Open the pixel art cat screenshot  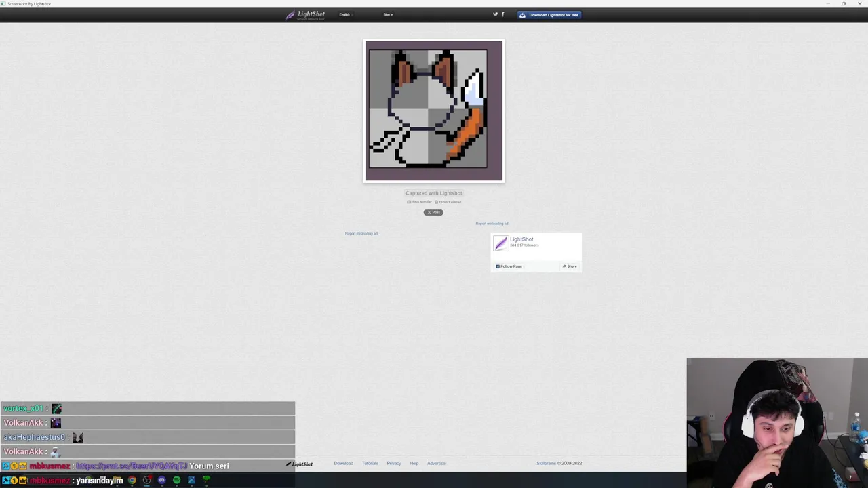click(x=434, y=111)
